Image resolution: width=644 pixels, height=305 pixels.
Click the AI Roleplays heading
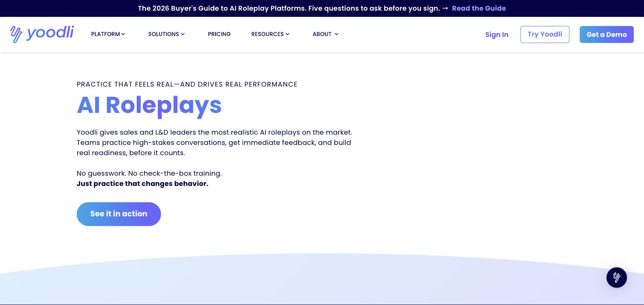[149, 105]
